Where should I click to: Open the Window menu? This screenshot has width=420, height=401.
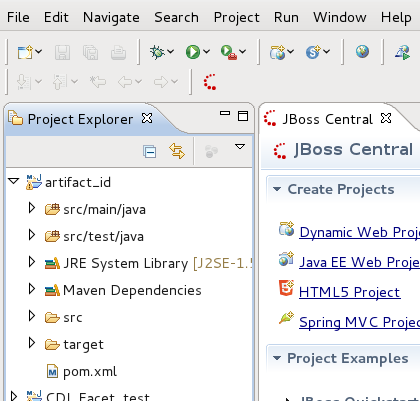[x=340, y=17]
